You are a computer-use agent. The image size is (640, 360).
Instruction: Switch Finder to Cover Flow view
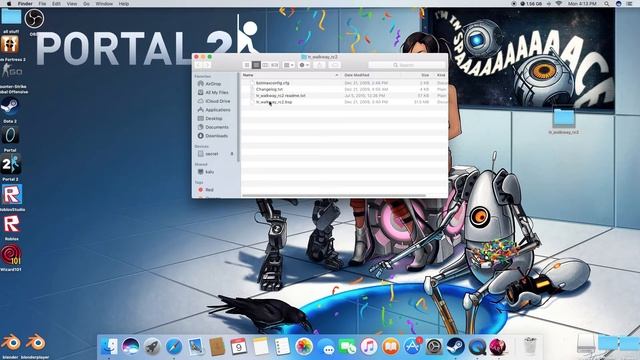tap(275, 65)
